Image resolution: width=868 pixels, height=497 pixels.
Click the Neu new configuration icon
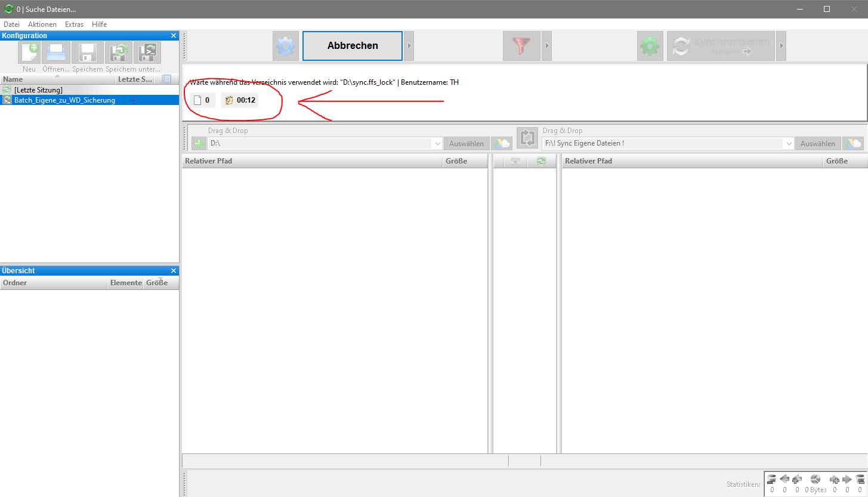pyautogui.click(x=29, y=53)
